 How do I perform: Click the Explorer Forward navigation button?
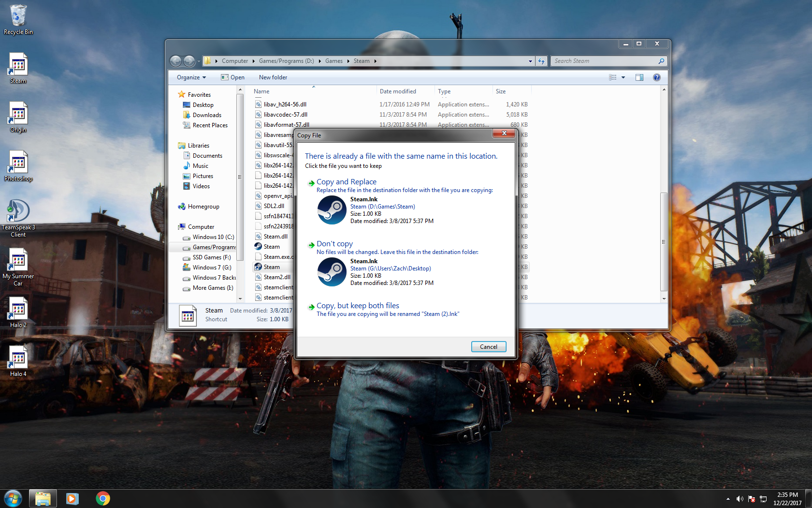189,61
